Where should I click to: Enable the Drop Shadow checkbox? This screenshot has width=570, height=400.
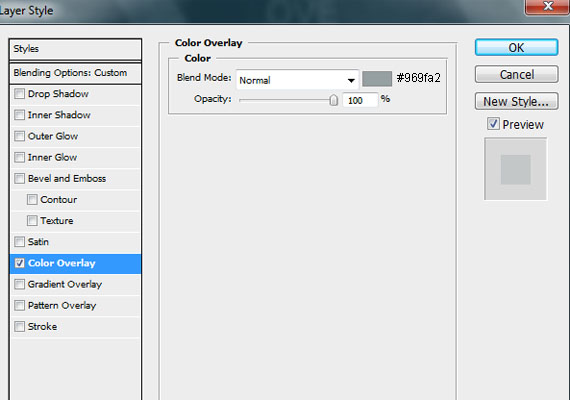pos(19,94)
